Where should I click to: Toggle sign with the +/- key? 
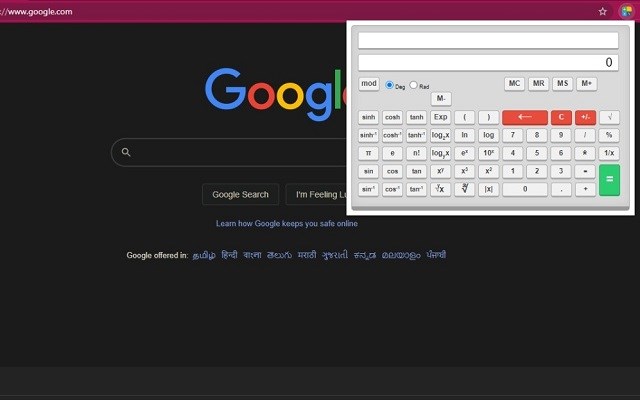pos(585,117)
